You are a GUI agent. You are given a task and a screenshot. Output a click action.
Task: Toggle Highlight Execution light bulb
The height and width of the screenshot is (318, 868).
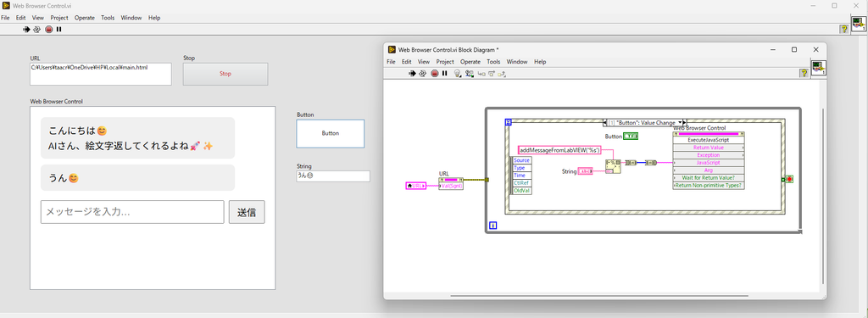point(457,73)
